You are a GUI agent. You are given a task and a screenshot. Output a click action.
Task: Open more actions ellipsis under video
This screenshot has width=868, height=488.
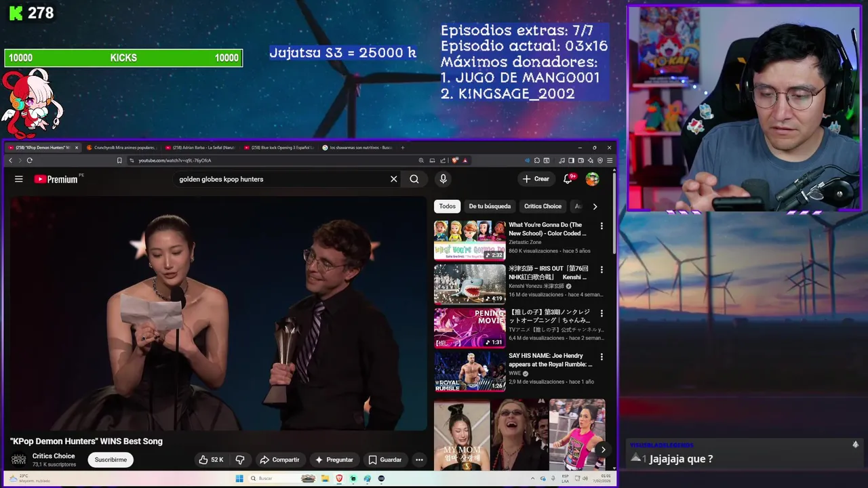click(419, 460)
